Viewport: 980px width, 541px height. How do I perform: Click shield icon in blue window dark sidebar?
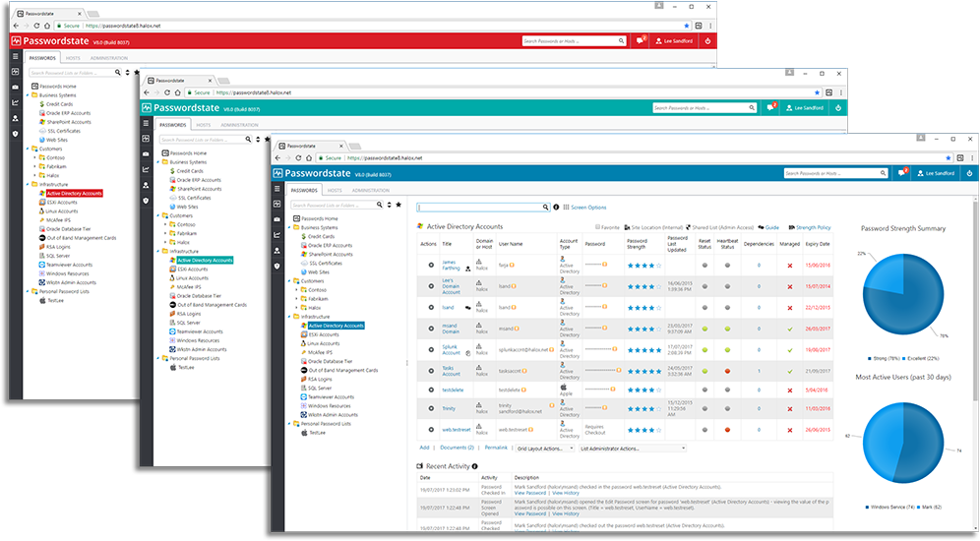(x=277, y=267)
